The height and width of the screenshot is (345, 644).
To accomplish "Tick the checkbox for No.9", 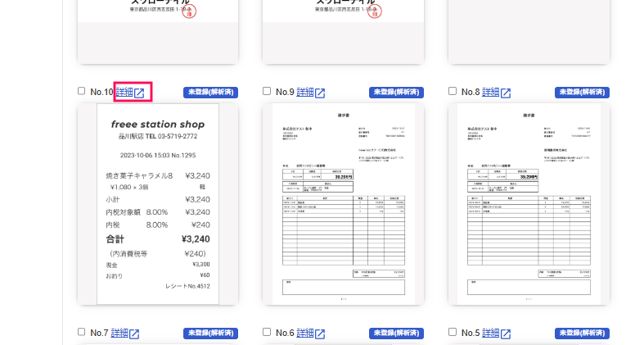I will [x=267, y=91].
